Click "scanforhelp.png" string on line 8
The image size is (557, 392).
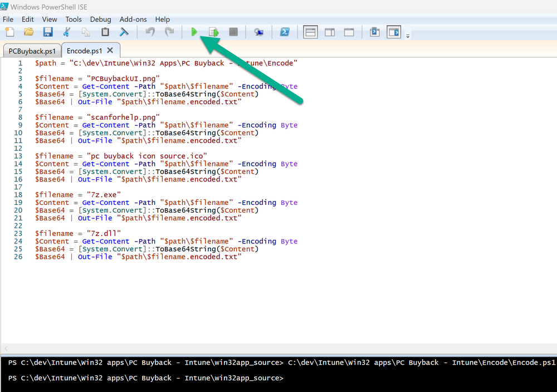pos(123,117)
